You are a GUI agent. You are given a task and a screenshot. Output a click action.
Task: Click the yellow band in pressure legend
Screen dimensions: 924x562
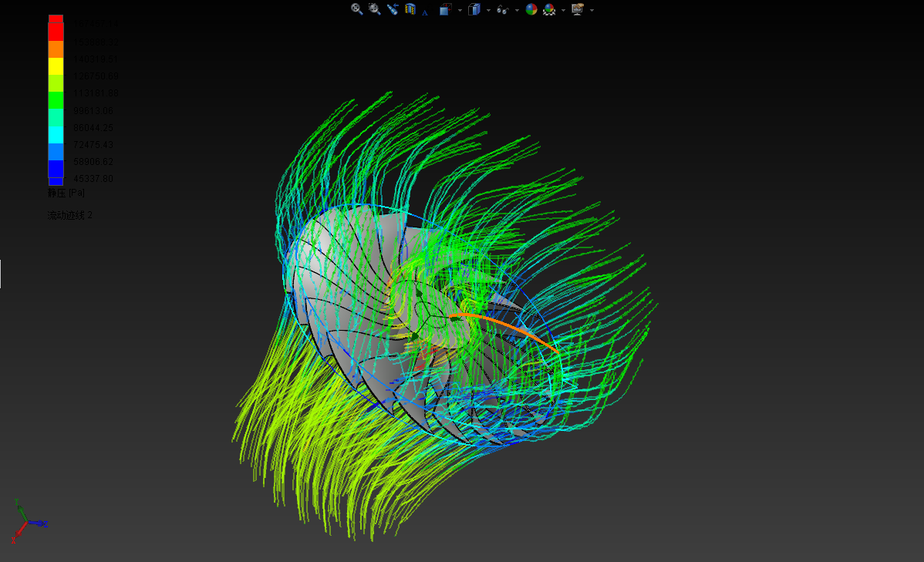[x=56, y=66]
